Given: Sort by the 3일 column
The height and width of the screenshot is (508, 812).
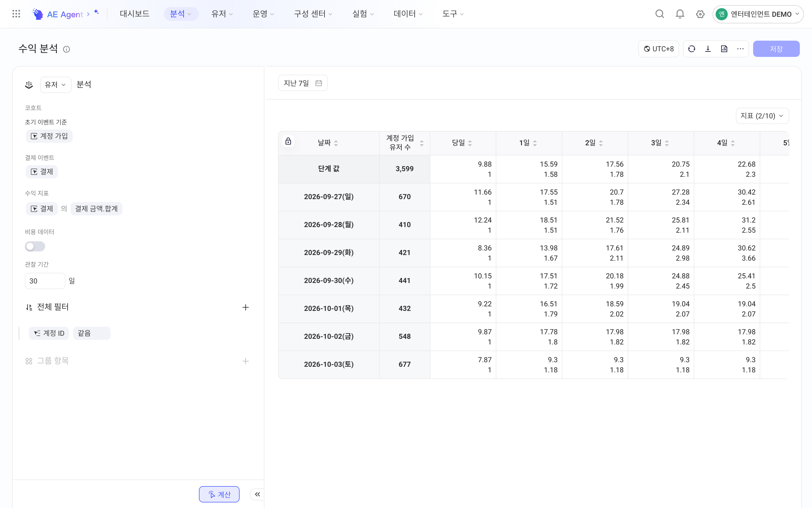Looking at the screenshot, I should click(x=667, y=143).
